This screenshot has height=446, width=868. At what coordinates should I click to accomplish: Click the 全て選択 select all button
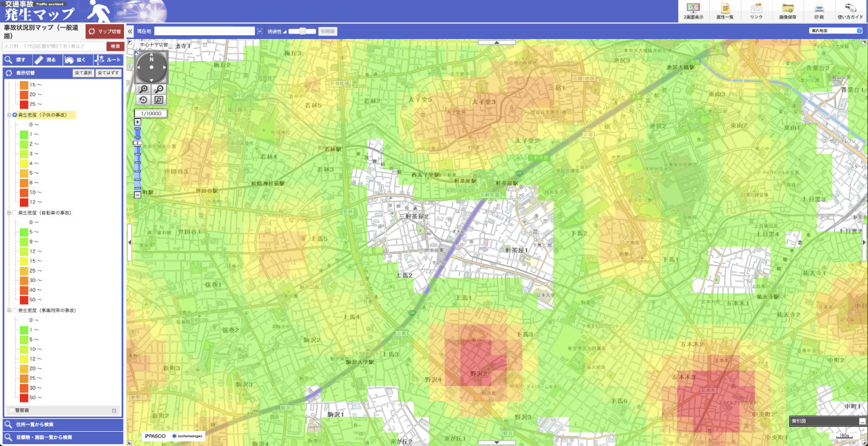tap(83, 73)
